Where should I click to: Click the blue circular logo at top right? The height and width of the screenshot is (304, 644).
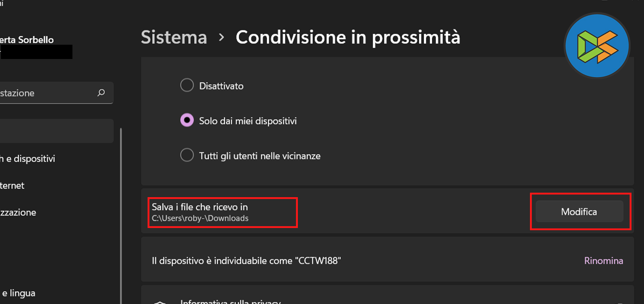click(x=597, y=46)
